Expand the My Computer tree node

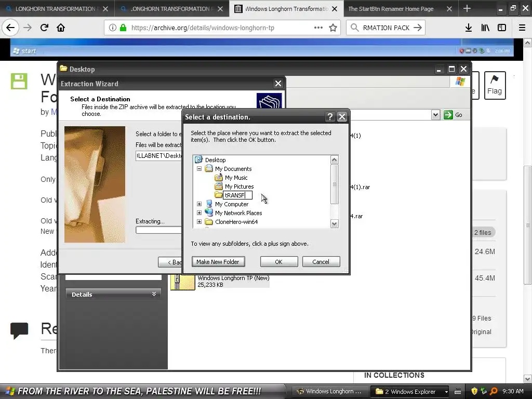click(199, 204)
